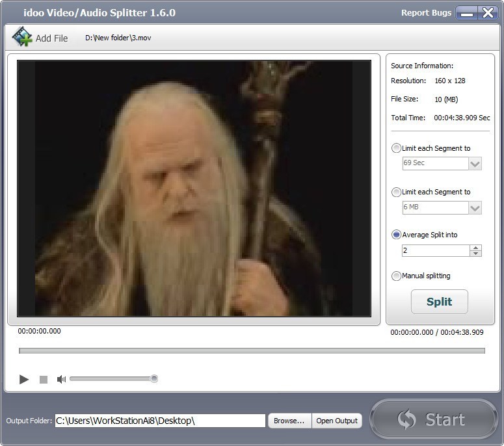Click the split count input field
The height and width of the screenshot is (446, 504).
coord(436,250)
